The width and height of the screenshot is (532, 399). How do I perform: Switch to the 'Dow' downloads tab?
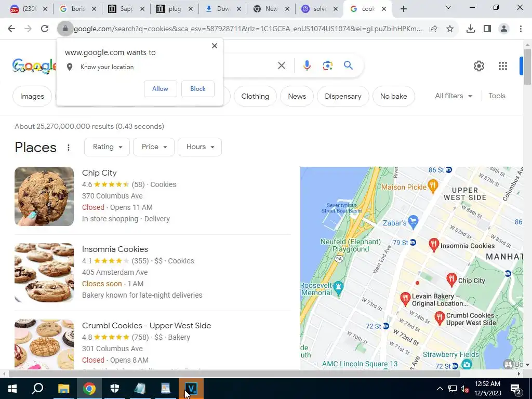point(223,9)
